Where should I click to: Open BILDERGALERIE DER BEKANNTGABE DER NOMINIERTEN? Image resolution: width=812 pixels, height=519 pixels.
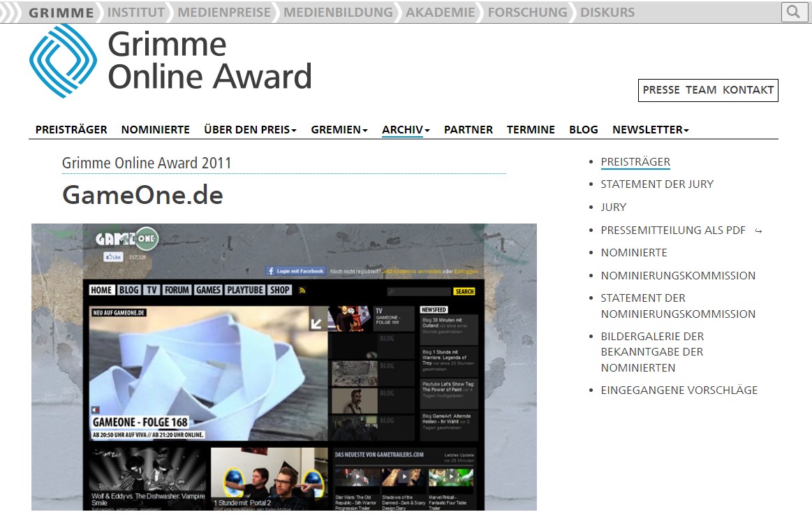(x=653, y=352)
